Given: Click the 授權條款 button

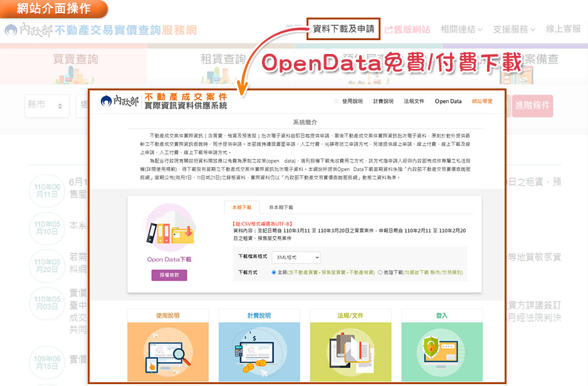Looking at the screenshot, I should [169, 275].
